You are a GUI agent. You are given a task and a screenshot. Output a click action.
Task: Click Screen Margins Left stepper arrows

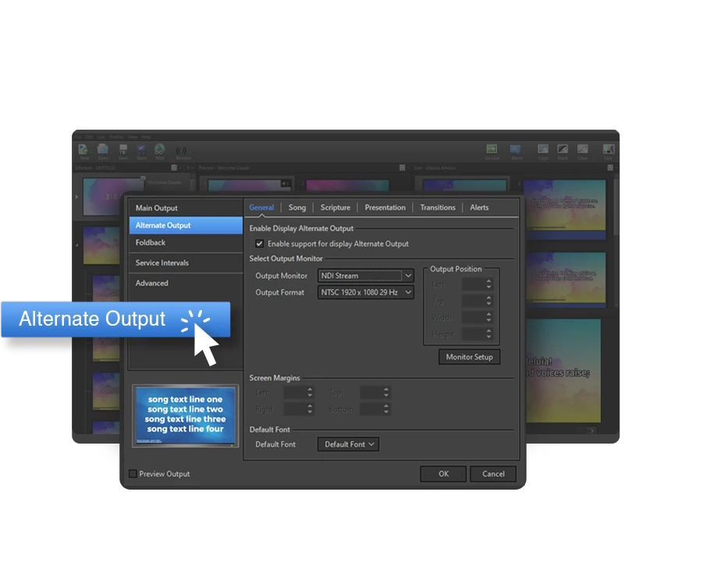310,393
